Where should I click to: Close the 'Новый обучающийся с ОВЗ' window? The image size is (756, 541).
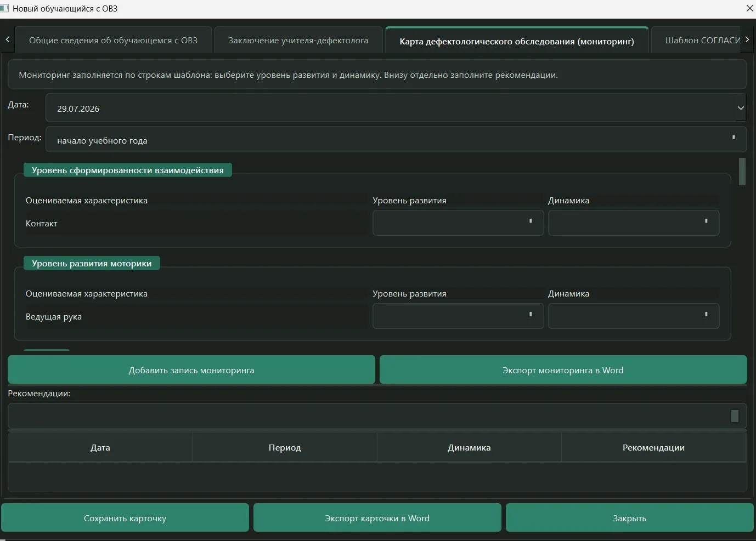(749, 8)
